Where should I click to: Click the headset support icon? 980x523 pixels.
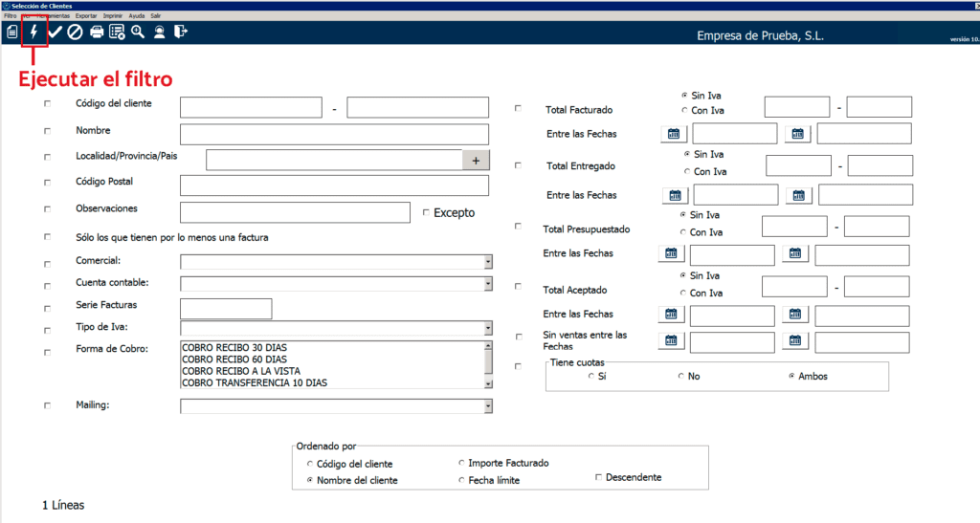pos(159,32)
